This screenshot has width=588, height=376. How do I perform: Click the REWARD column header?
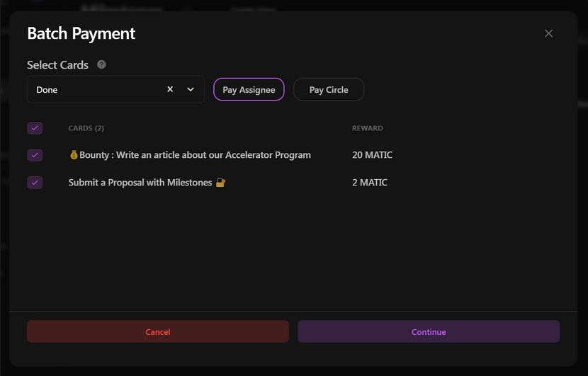click(367, 128)
